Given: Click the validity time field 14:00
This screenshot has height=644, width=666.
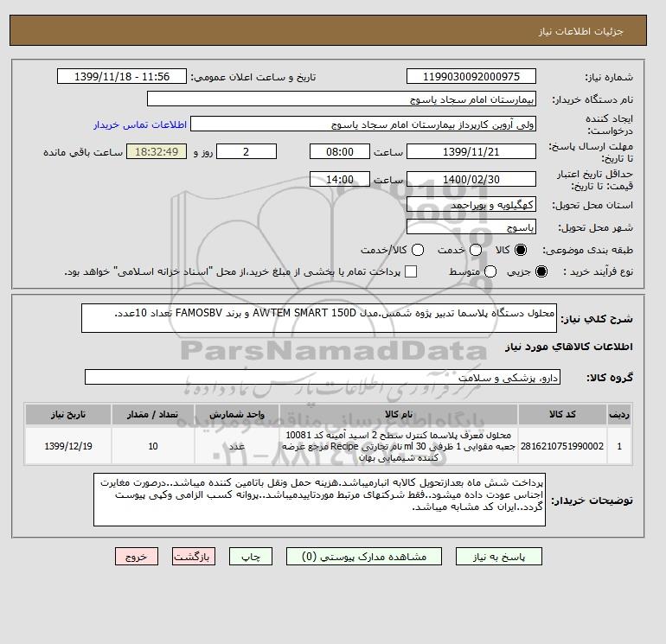Looking at the screenshot, I should 340,179.
